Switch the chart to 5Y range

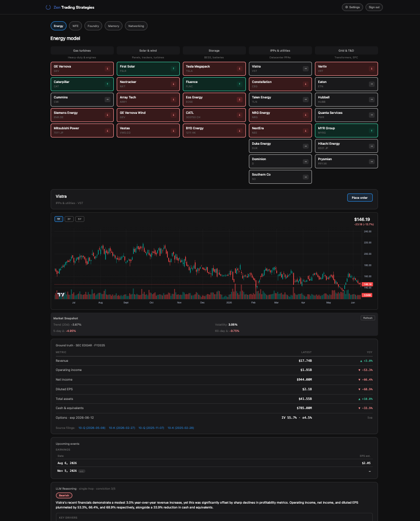click(x=80, y=219)
